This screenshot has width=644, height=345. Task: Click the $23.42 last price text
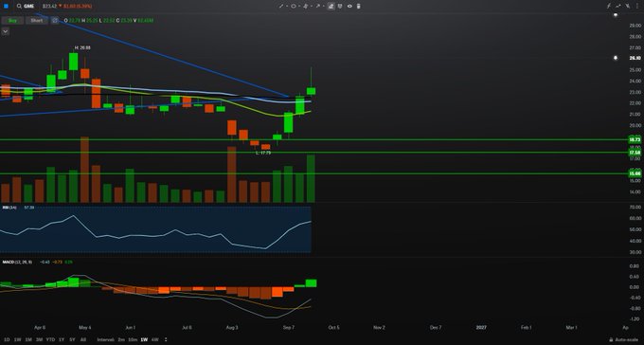[x=49, y=7]
